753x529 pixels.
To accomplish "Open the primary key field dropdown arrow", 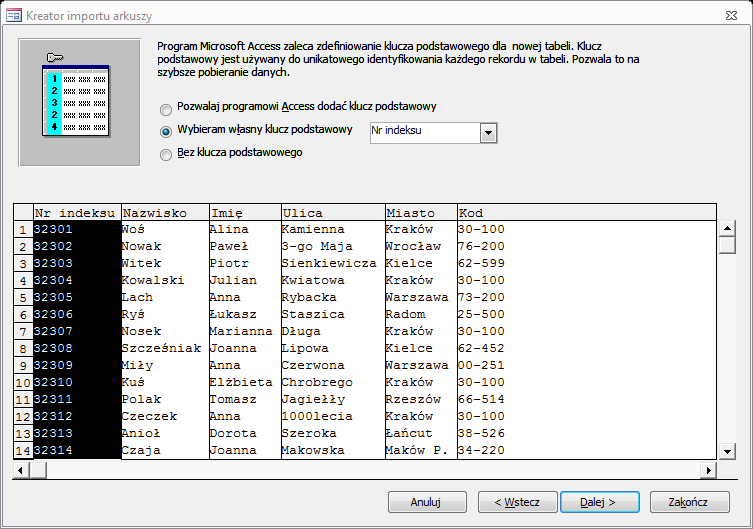I will (488, 133).
